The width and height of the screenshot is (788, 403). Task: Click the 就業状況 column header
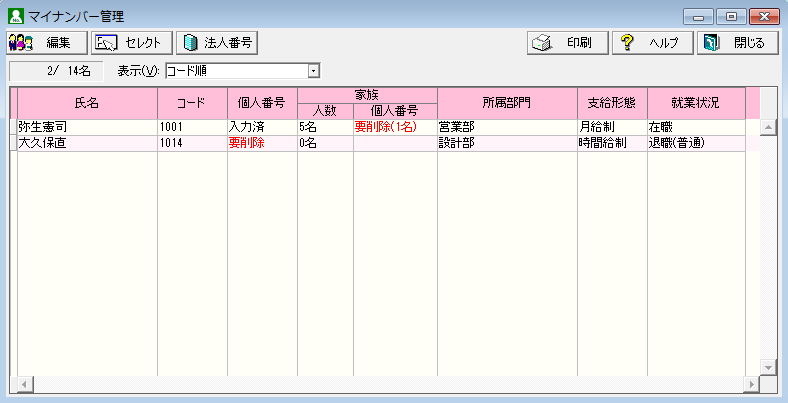coord(696,103)
